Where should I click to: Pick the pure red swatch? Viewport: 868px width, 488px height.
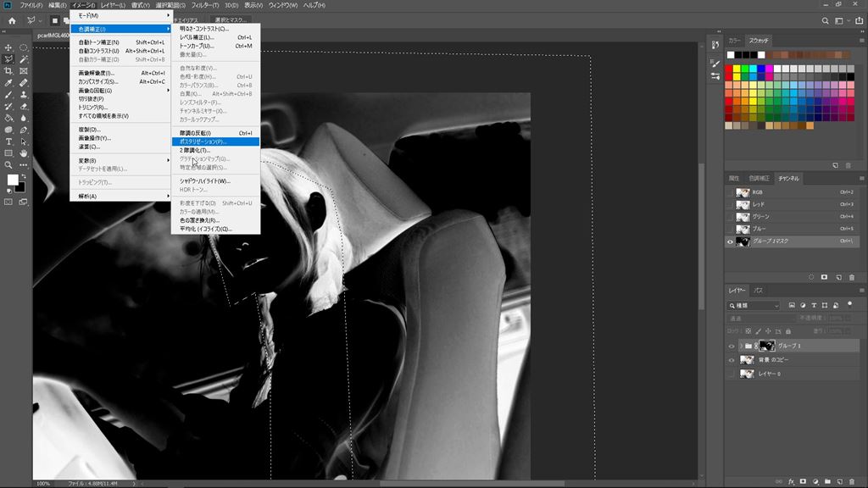tap(729, 69)
